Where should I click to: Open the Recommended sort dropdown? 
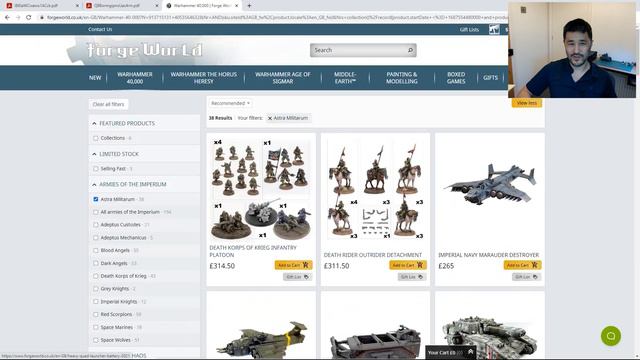coord(231,104)
